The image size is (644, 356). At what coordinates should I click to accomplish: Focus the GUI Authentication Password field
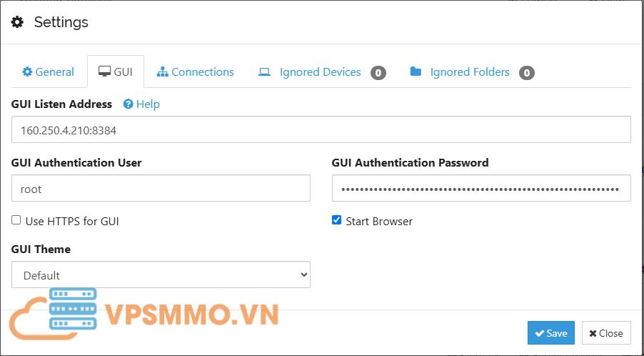[481, 189]
